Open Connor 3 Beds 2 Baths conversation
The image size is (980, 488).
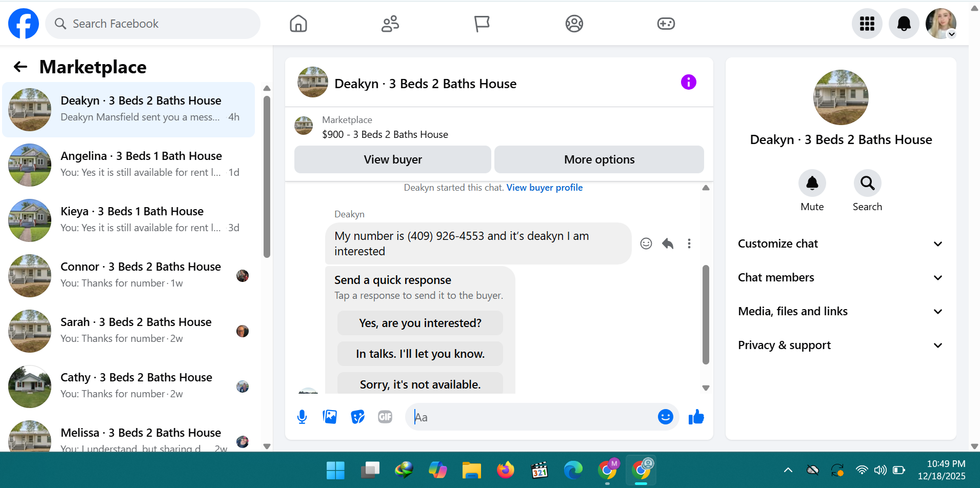[x=129, y=276]
